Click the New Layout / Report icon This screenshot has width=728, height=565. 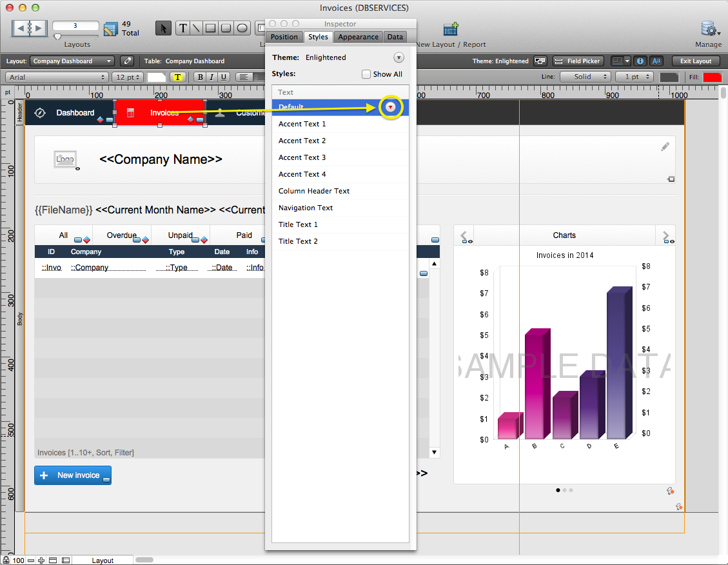click(x=451, y=28)
